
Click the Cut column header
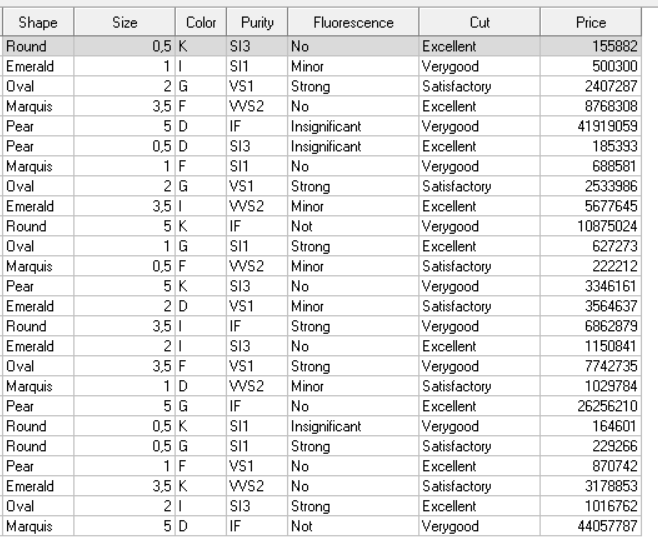tap(480, 22)
